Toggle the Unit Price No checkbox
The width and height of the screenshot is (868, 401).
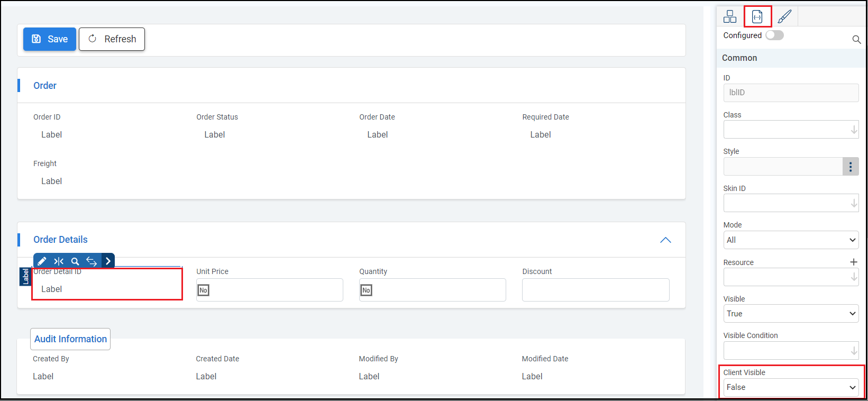coord(203,290)
